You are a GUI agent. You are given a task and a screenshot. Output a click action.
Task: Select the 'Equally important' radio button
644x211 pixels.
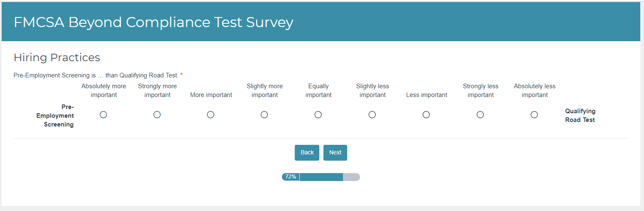(318, 115)
